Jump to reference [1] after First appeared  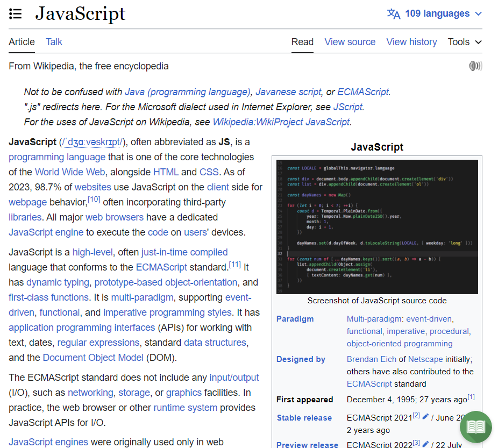pyautogui.click(x=471, y=397)
